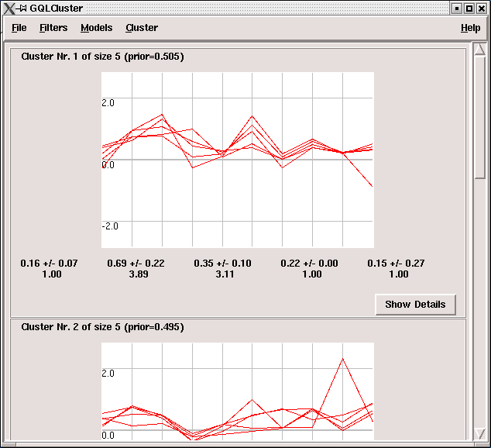This screenshot has height=448, width=491.
Task: Open the File menu
Action: 19,28
